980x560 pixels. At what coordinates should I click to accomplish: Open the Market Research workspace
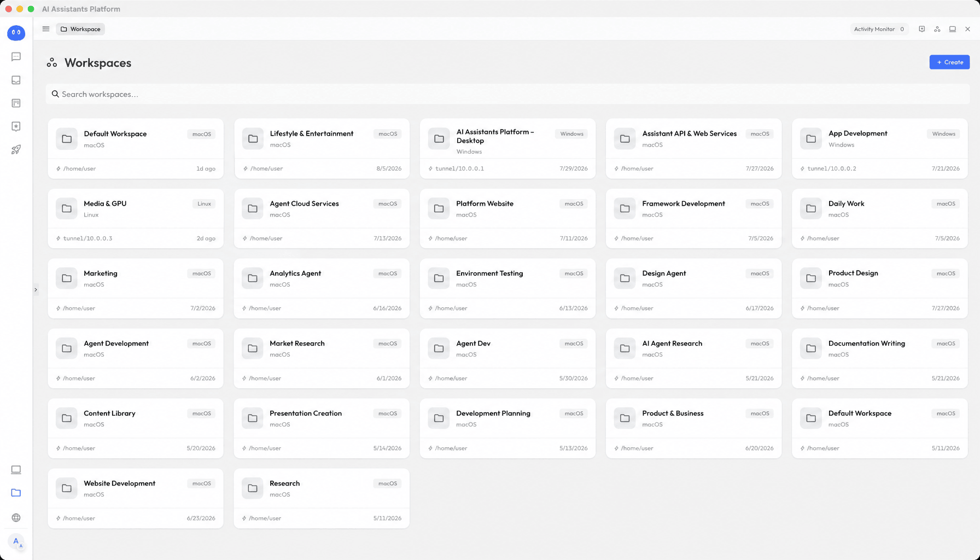click(322, 359)
